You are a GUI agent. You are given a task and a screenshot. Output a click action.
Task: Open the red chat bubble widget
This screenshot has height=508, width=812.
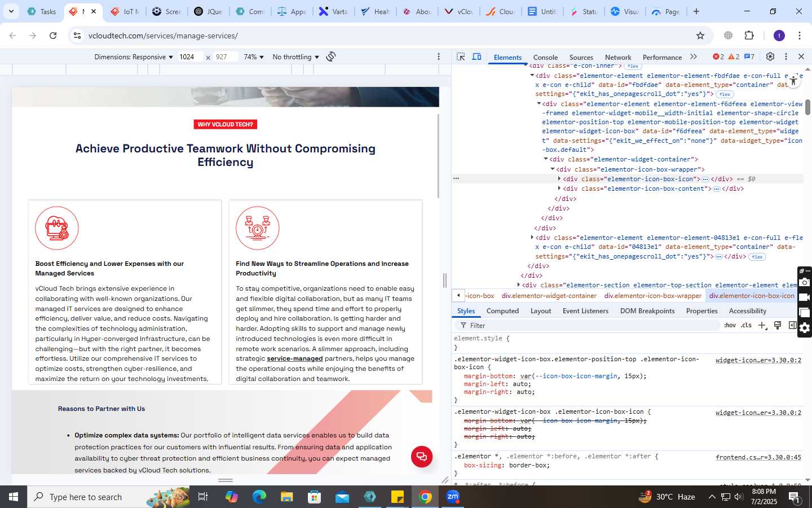coord(422,456)
